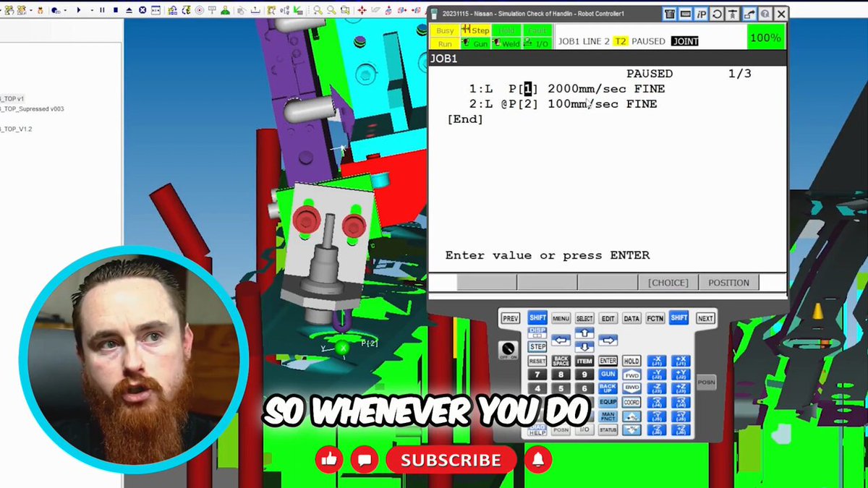Click the I/O status indicator
The width and height of the screenshot is (868, 488).
click(x=537, y=43)
